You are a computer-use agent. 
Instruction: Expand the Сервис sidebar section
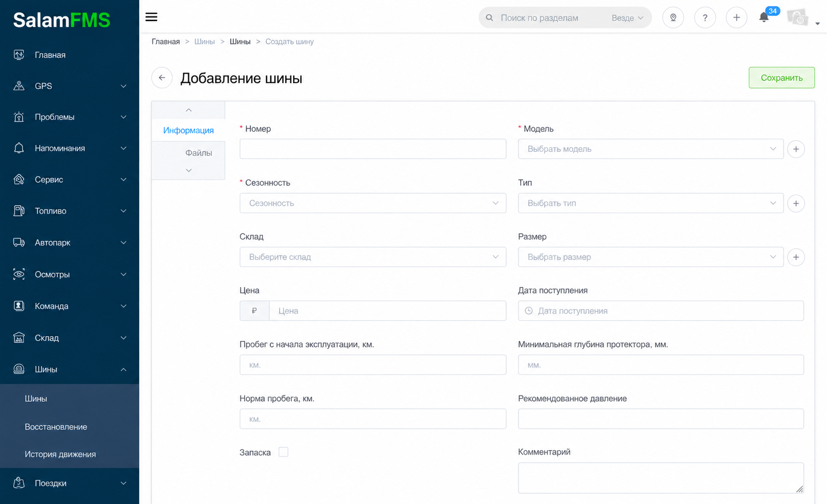pyautogui.click(x=70, y=179)
